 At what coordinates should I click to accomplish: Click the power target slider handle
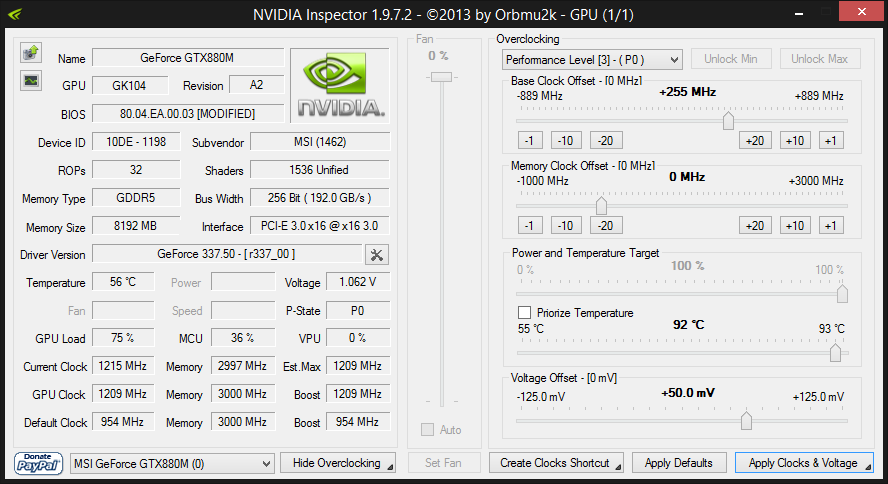coord(842,294)
